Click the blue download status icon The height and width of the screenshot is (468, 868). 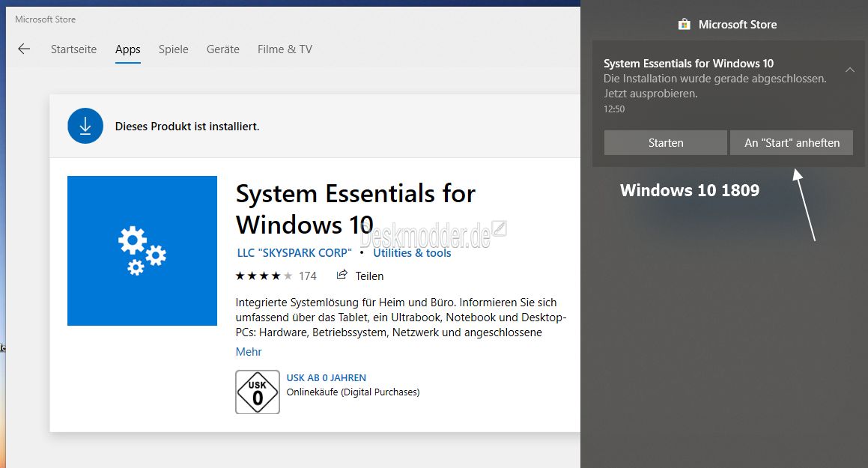[x=85, y=126]
